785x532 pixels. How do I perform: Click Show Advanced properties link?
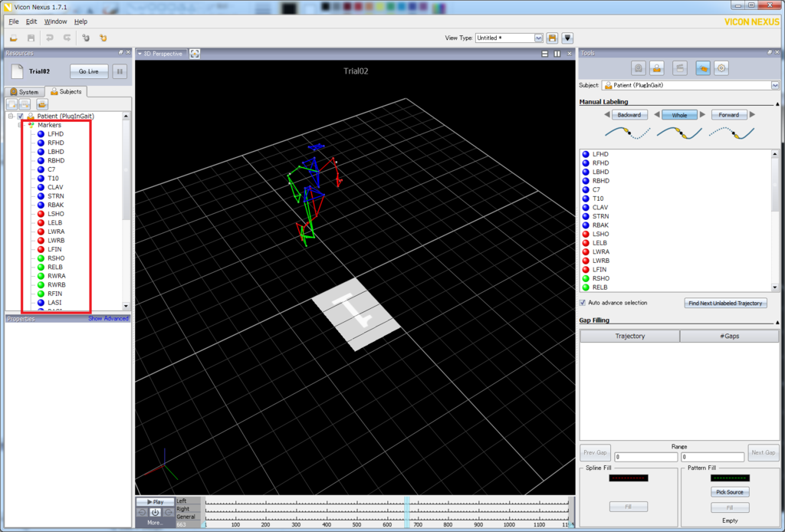pyautogui.click(x=108, y=318)
